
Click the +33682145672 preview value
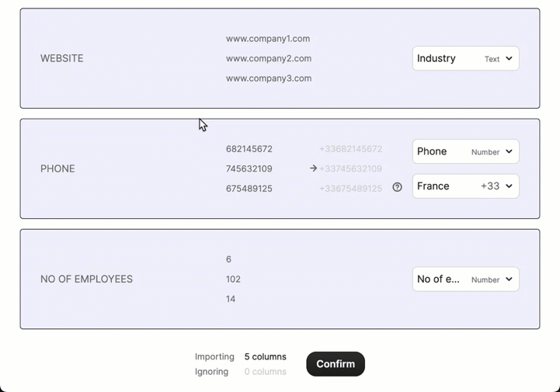click(351, 149)
